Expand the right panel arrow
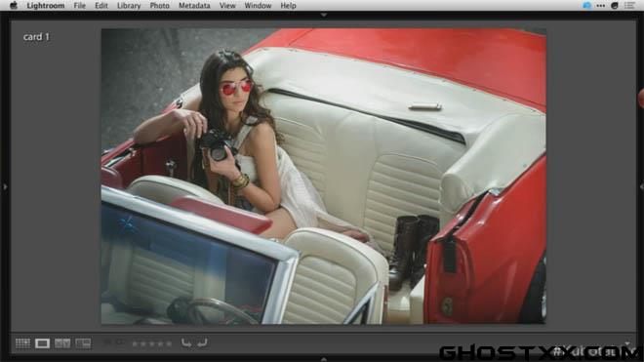 (x=641, y=187)
